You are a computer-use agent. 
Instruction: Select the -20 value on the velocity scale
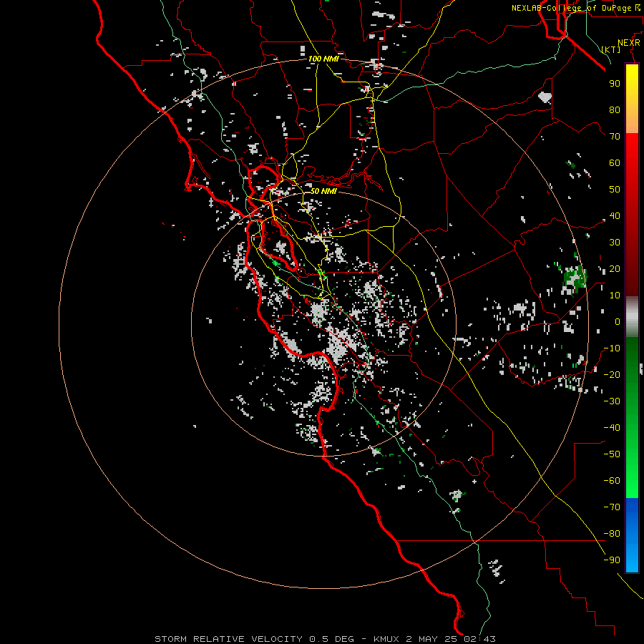point(612,374)
